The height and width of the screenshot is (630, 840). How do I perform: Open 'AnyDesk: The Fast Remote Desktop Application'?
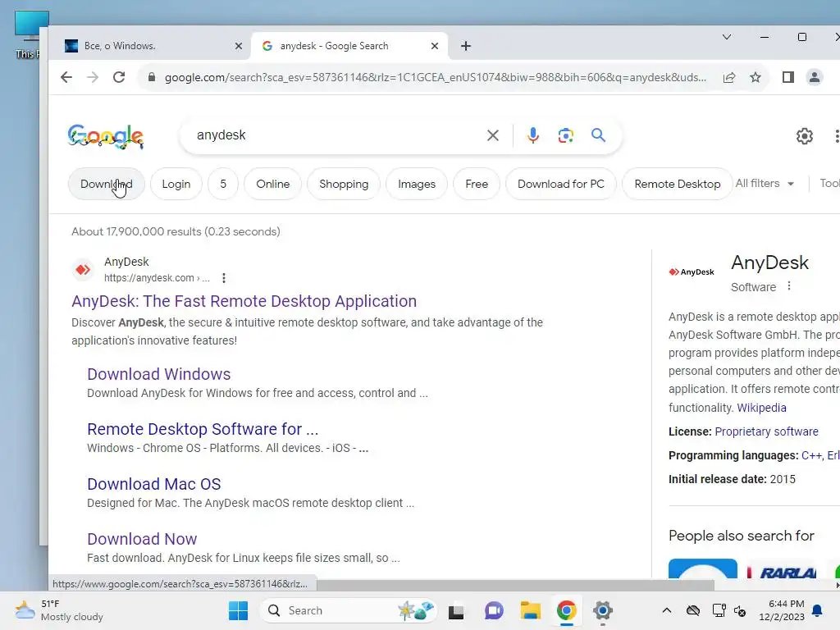tap(244, 301)
